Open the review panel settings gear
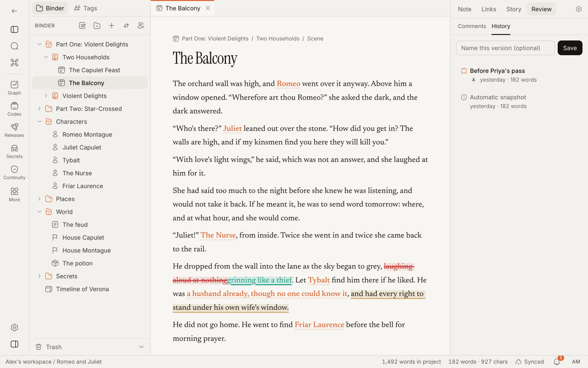The height and width of the screenshot is (368, 588). point(579,9)
